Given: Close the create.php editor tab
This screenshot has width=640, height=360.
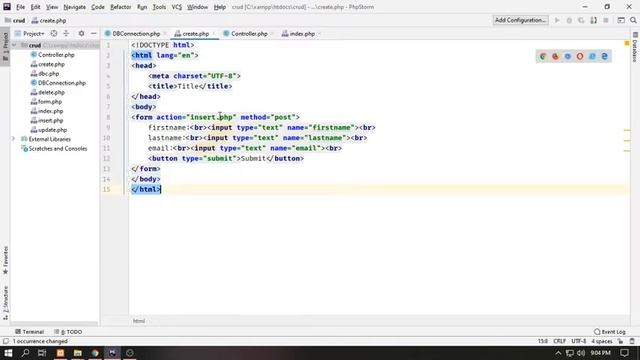Looking at the screenshot, I should click(x=214, y=34).
